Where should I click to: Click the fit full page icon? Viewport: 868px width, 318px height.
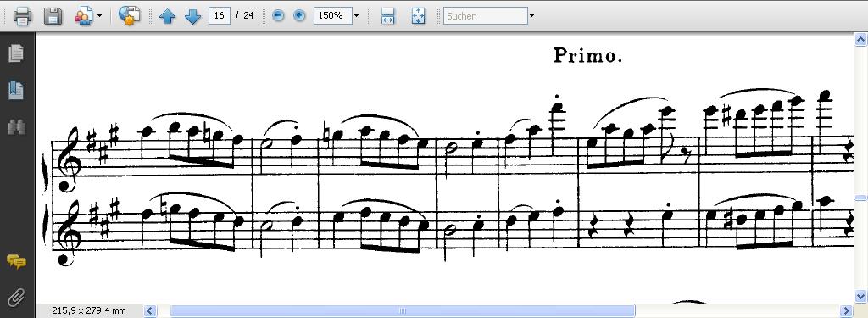click(x=418, y=16)
